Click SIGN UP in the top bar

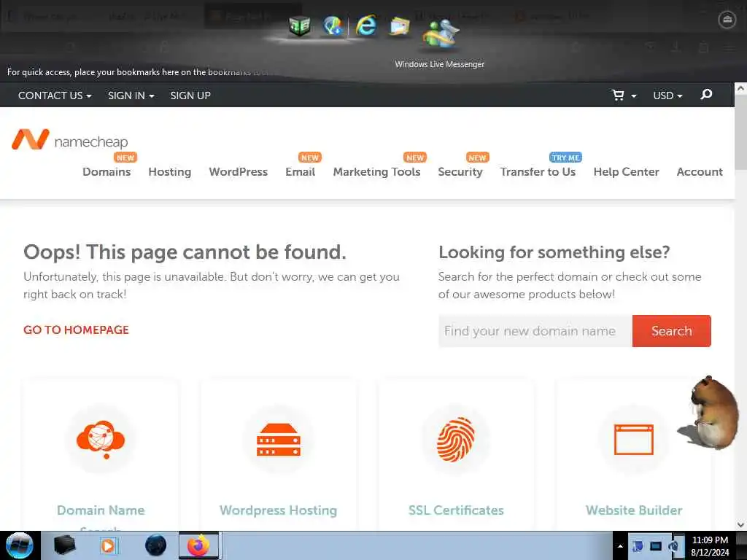[x=190, y=96]
